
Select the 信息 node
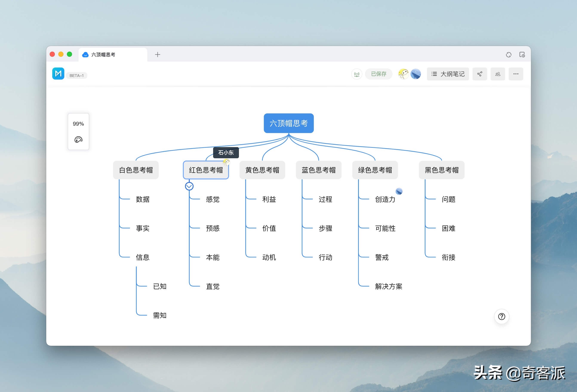coord(143,257)
